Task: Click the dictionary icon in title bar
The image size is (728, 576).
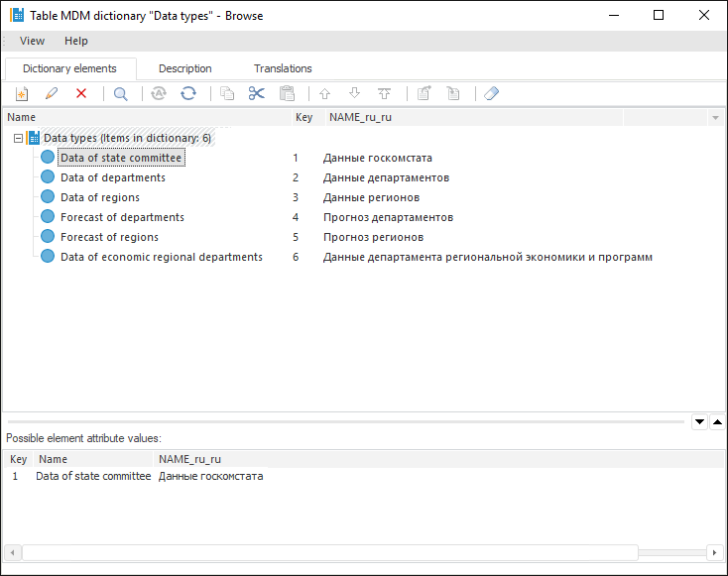Action: click(x=17, y=15)
